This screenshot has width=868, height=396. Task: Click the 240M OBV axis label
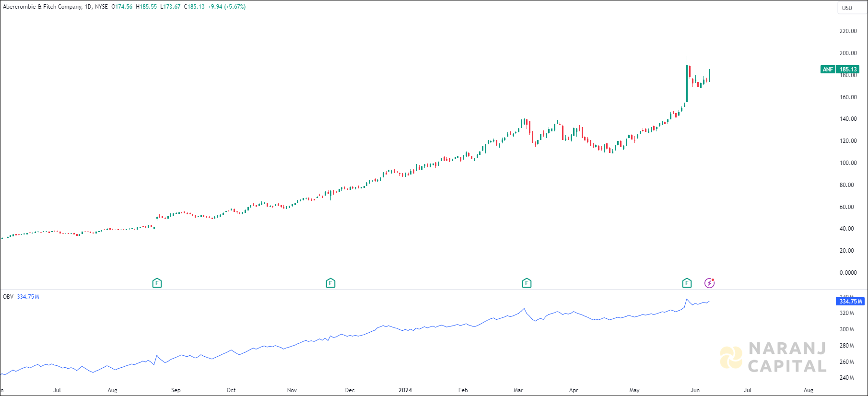click(846, 378)
